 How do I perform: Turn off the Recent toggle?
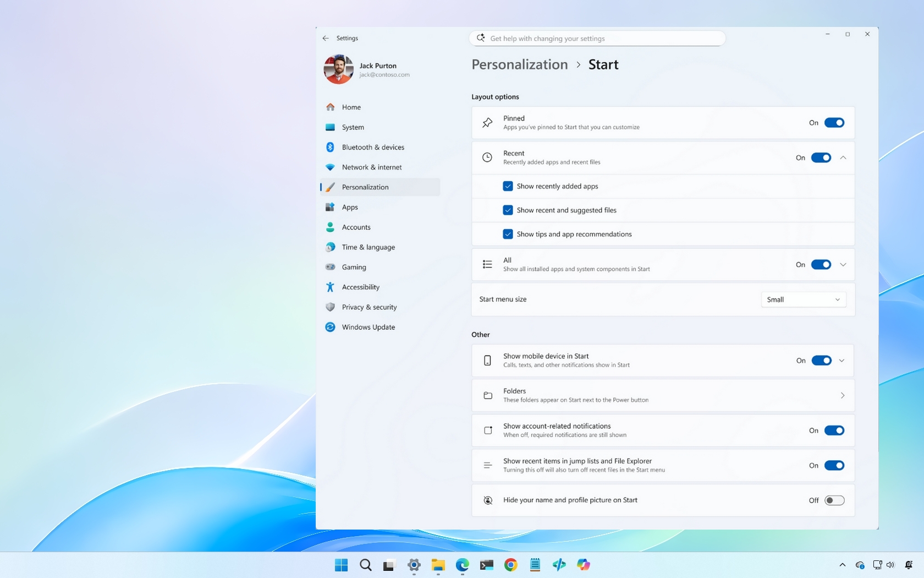pos(821,158)
